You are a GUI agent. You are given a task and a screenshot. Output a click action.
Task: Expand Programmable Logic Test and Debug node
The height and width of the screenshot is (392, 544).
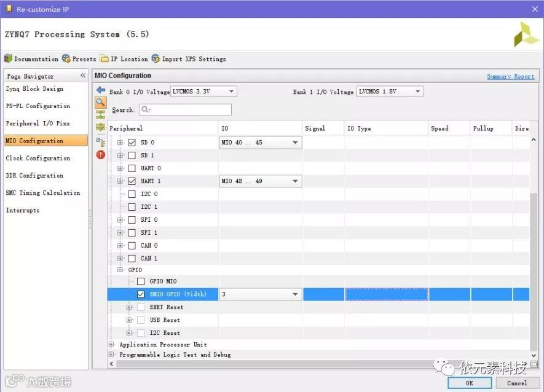[x=111, y=354]
